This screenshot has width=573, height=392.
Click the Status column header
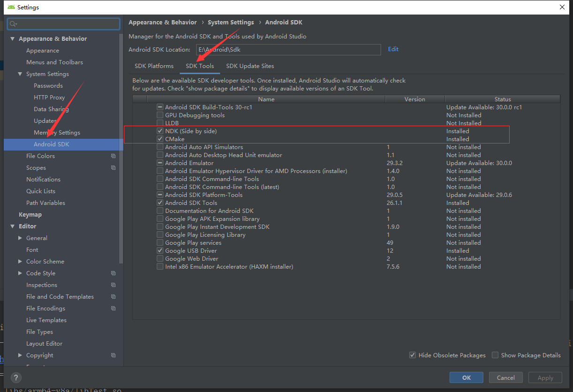click(503, 99)
